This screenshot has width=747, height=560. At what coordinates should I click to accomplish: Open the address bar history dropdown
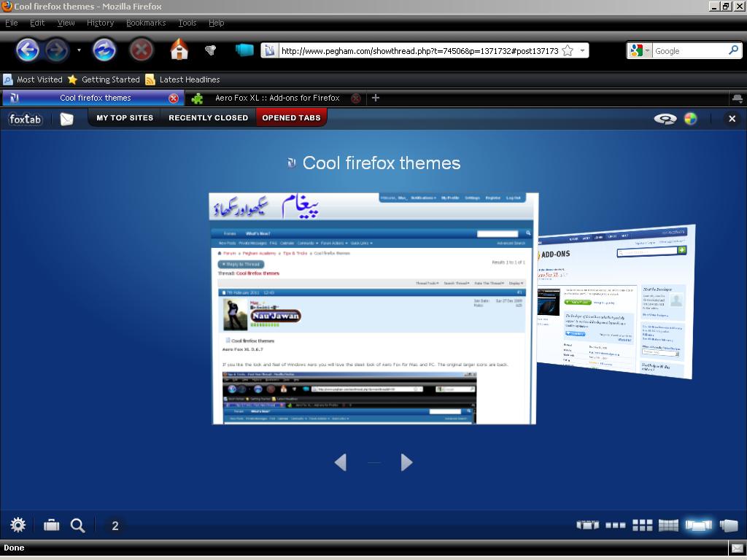[x=582, y=50]
